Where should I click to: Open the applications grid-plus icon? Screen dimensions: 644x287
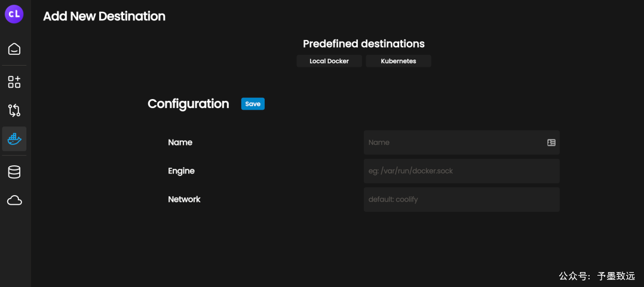click(14, 82)
